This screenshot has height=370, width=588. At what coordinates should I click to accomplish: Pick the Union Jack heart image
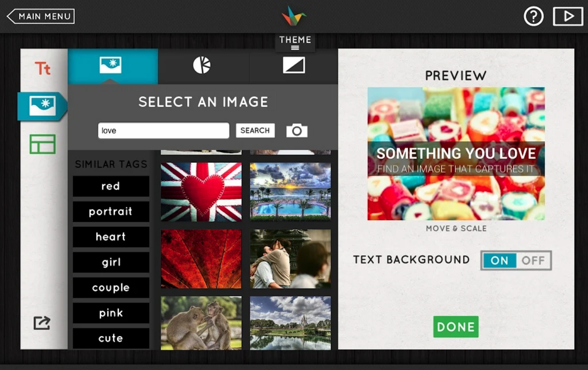201,192
